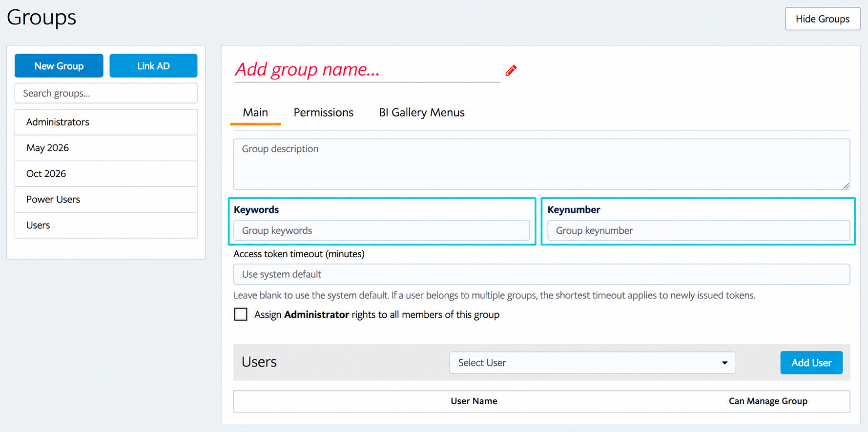This screenshot has width=868, height=432.
Task: Select the Users group in list
Action: (x=106, y=225)
